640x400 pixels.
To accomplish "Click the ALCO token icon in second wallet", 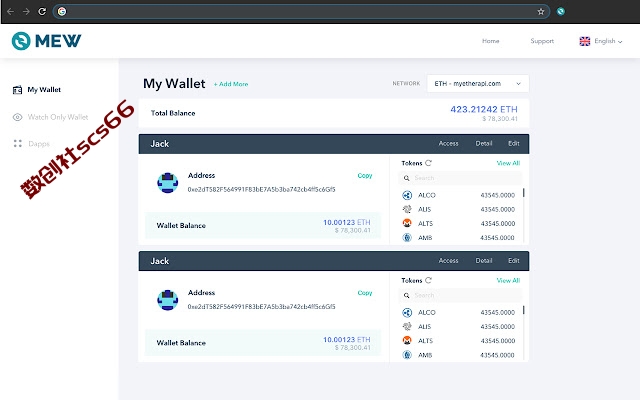I will tap(407, 312).
